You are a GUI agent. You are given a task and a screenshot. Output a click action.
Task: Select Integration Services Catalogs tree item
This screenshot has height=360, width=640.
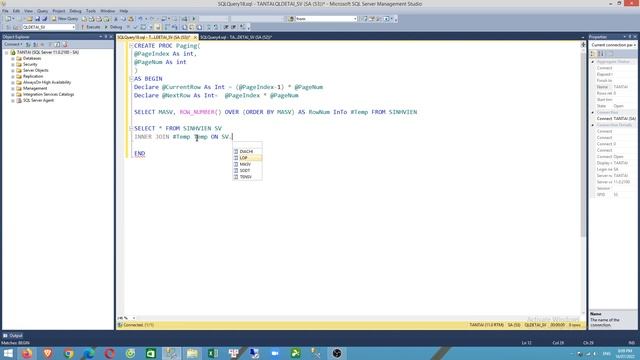point(49,94)
